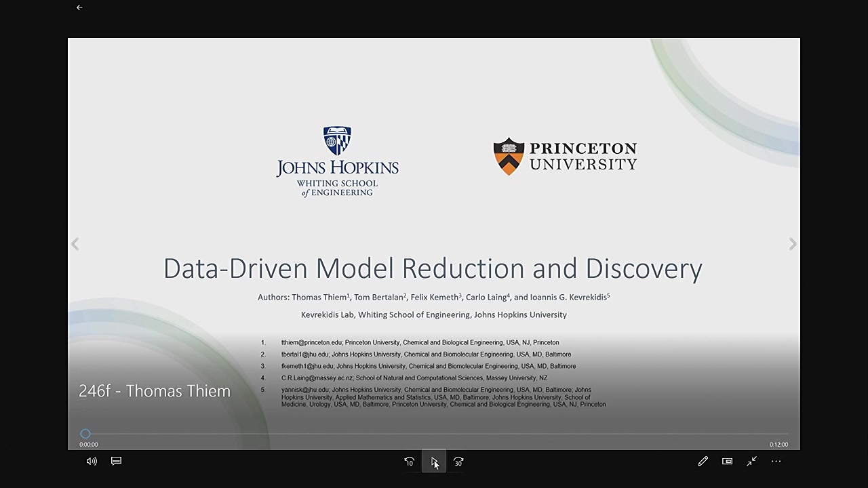Viewport: 868px width, 488px height.
Task: Click the C.R.Laing@massey.ac.nz affiliation line
Action: pyautogui.click(x=414, y=378)
